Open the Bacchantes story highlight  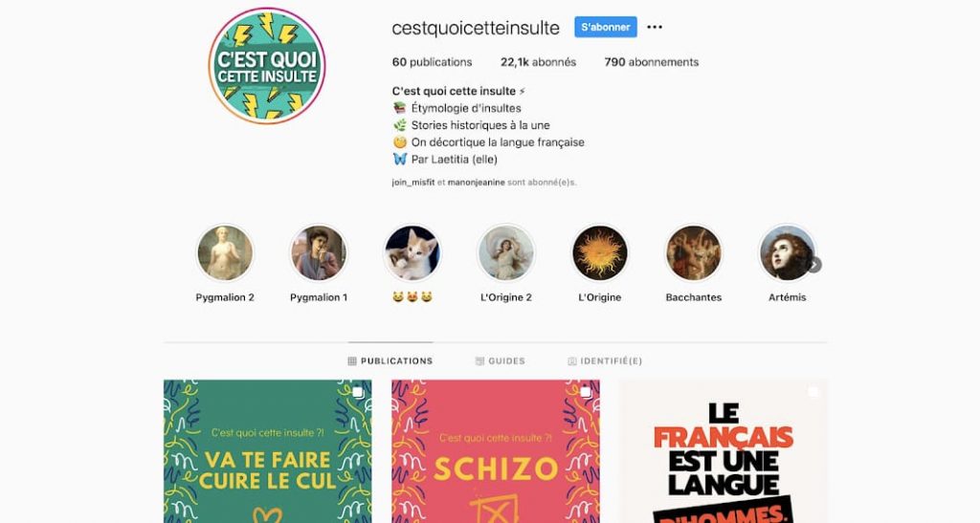694,252
